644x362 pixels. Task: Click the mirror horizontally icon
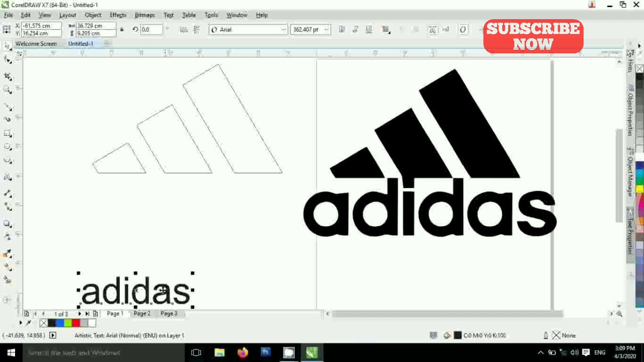pyautogui.click(x=184, y=30)
